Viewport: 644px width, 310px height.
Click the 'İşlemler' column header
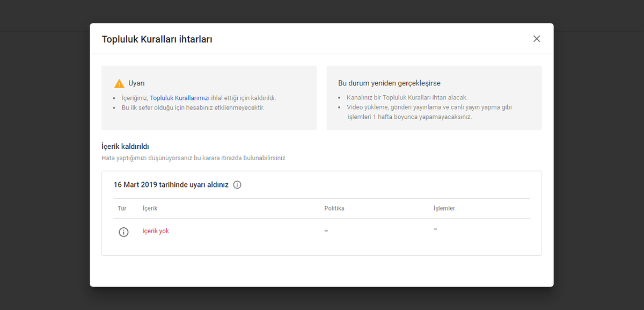click(x=444, y=208)
